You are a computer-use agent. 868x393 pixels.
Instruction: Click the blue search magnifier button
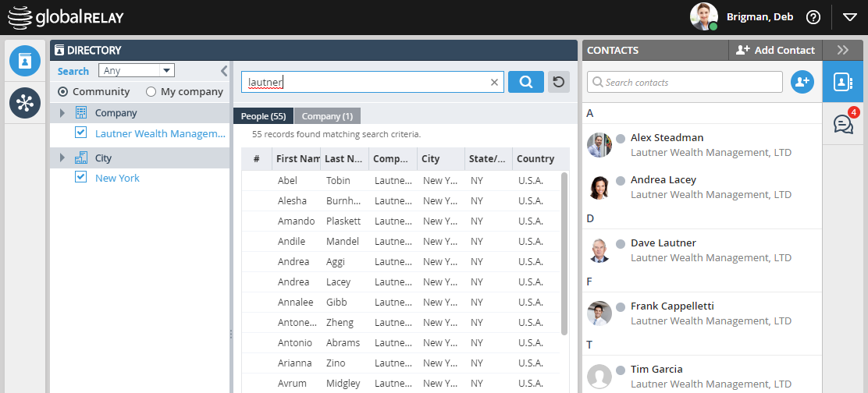pyautogui.click(x=525, y=82)
